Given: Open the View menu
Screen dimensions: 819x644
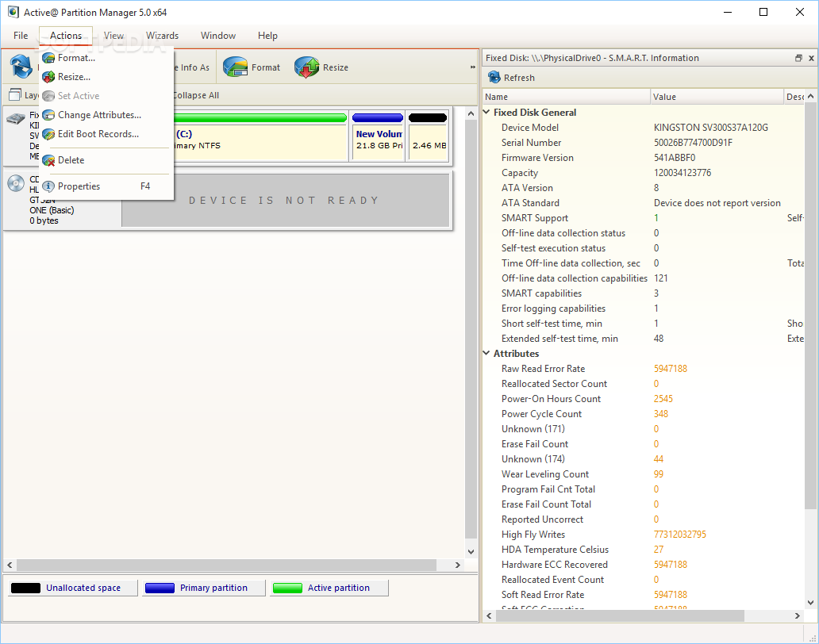Looking at the screenshot, I should point(113,36).
